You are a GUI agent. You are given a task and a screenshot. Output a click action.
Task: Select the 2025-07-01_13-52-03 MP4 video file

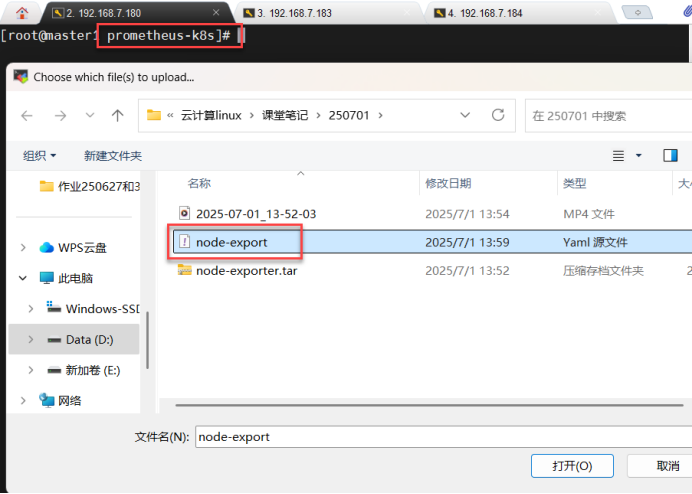pos(255,214)
